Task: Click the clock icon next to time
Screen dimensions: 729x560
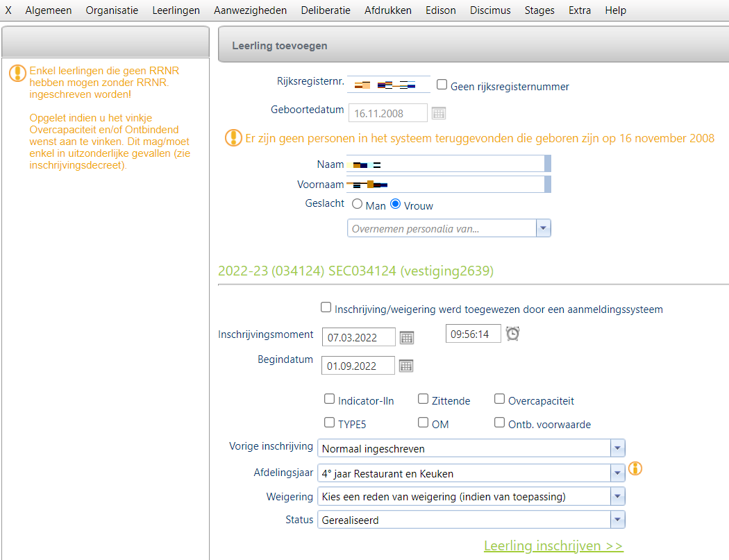Action: point(512,334)
